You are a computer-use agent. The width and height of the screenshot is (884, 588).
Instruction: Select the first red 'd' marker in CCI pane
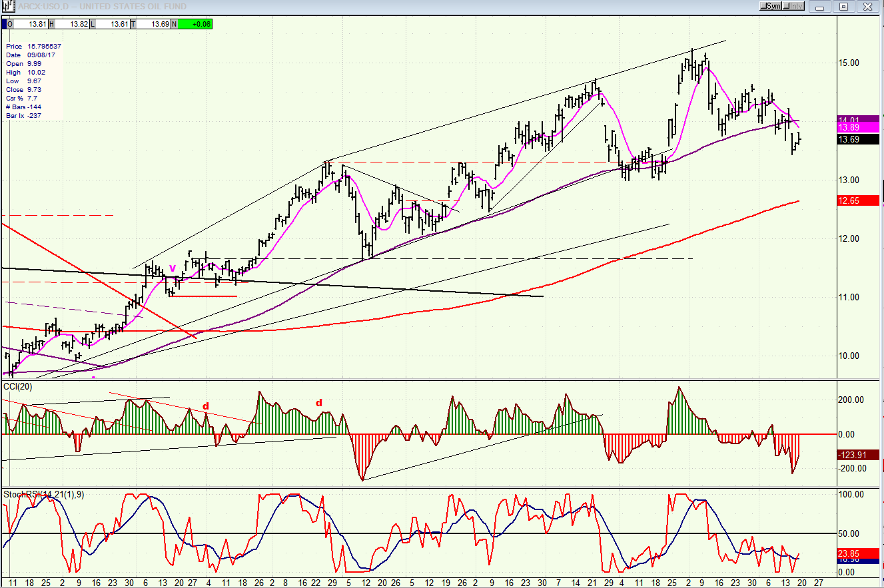206,406
